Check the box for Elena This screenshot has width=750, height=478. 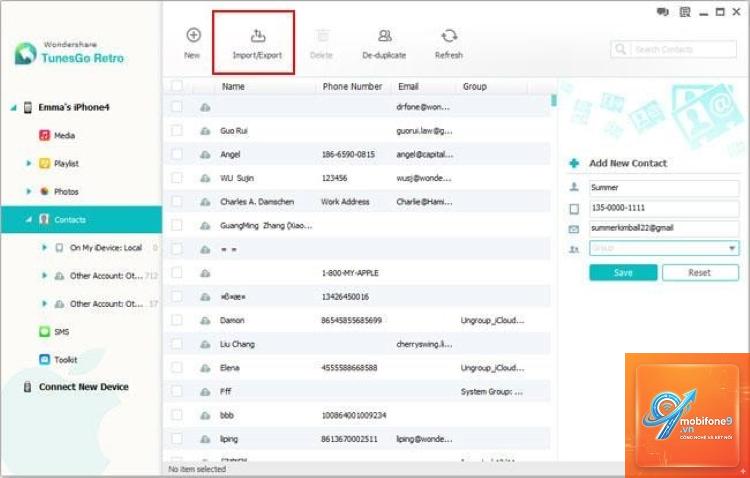(x=177, y=367)
